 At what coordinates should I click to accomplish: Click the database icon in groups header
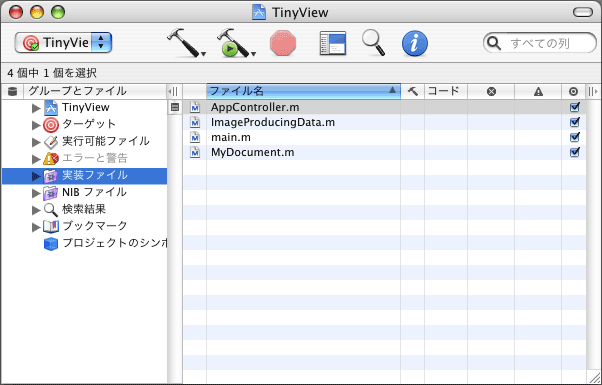pyautogui.click(x=13, y=91)
